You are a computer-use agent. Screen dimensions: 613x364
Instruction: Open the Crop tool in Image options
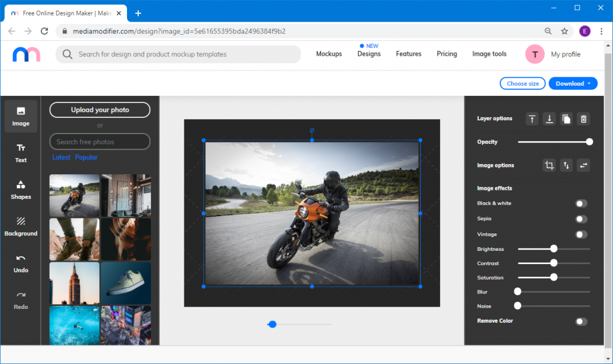(549, 165)
